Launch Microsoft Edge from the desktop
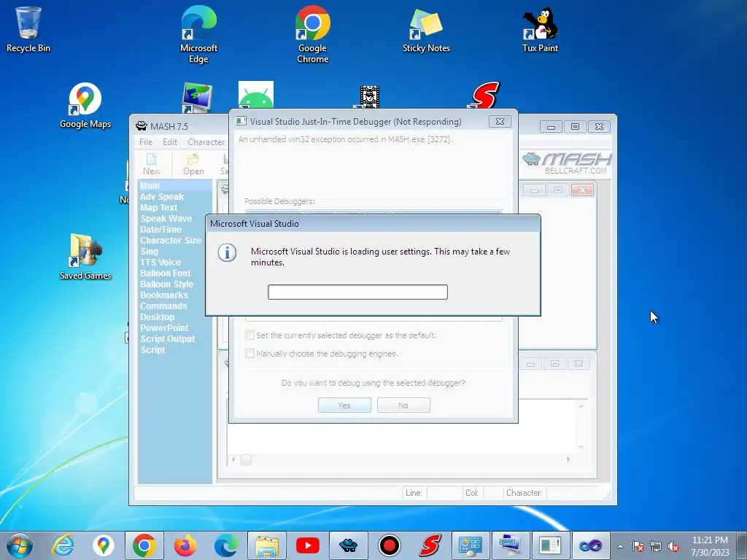Image resolution: width=747 pixels, height=560 pixels. (x=198, y=34)
